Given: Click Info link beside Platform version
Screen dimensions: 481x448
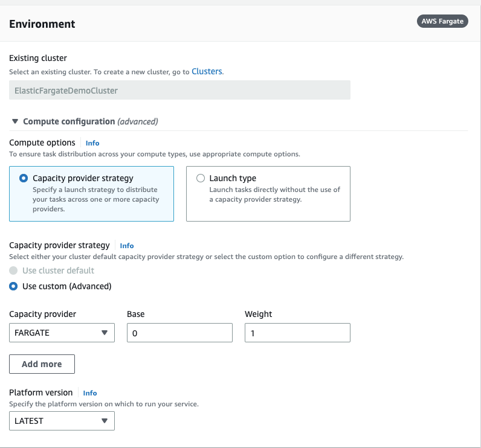Looking at the screenshot, I should tap(90, 393).
